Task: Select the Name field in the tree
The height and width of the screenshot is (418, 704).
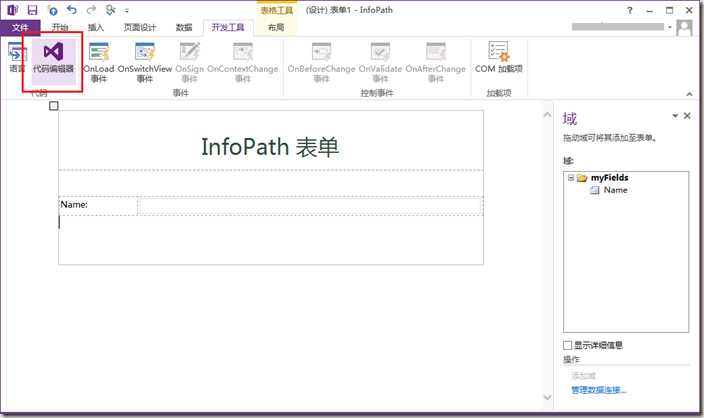Action: 609,190
